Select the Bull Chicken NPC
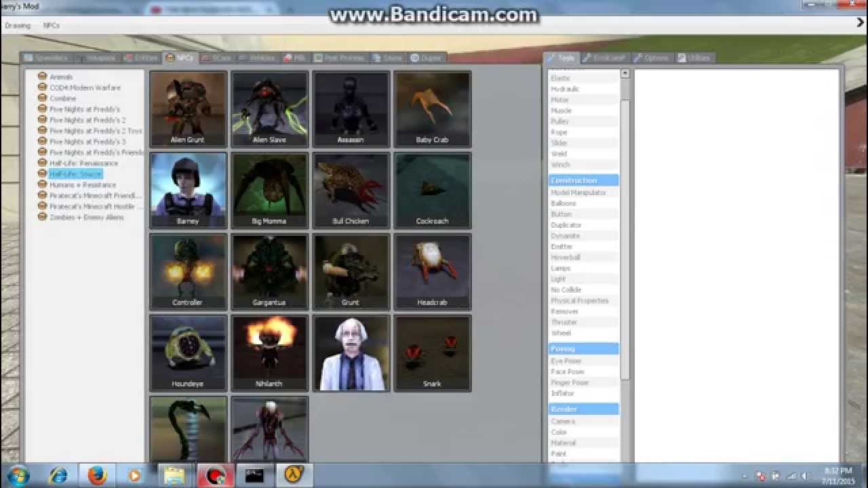This screenshot has width=868, height=488. pos(351,190)
